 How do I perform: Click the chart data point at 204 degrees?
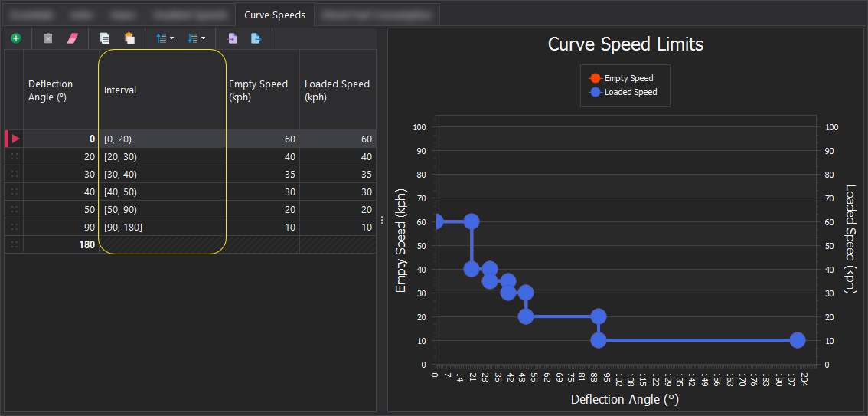click(797, 340)
